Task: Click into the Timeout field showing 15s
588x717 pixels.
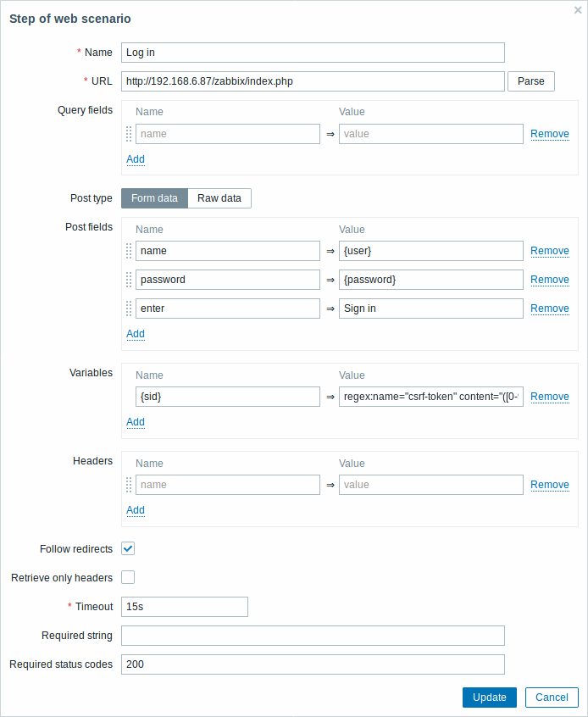Action: 185,607
